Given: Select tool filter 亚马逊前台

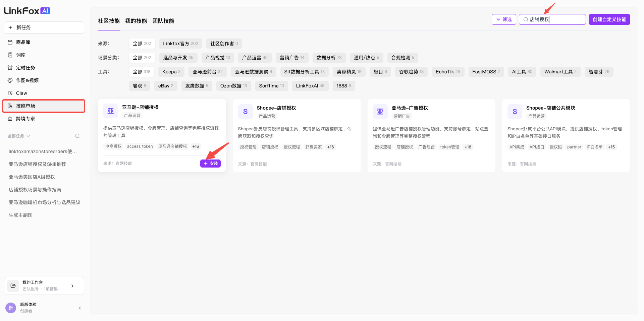Looking at the screenshot, I should coord(208,72).
